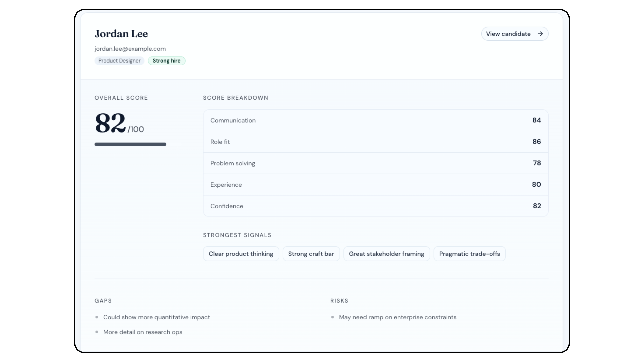Viewport: 644px width, 362px height.
Task: Select the Clear product thinking signal chip
Action: (241, 254)
